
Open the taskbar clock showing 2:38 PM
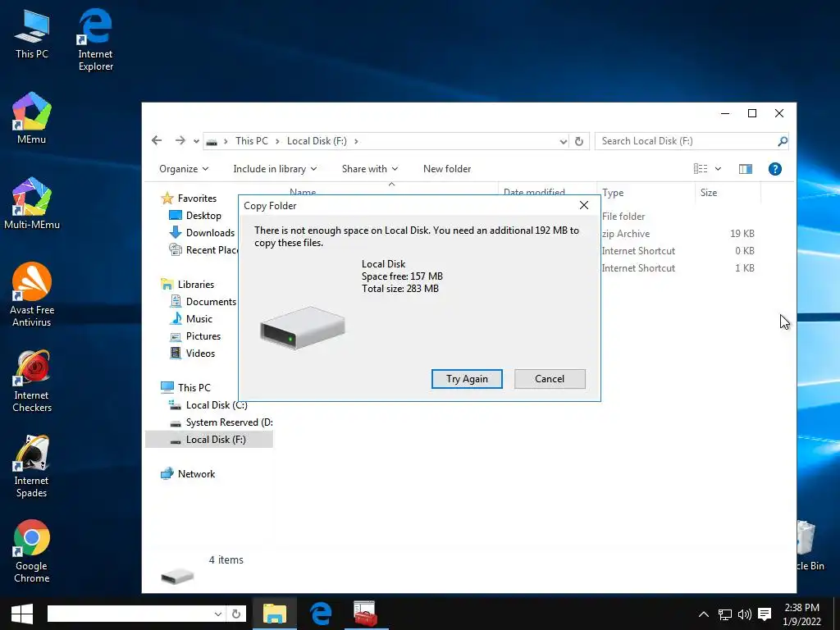801,614
